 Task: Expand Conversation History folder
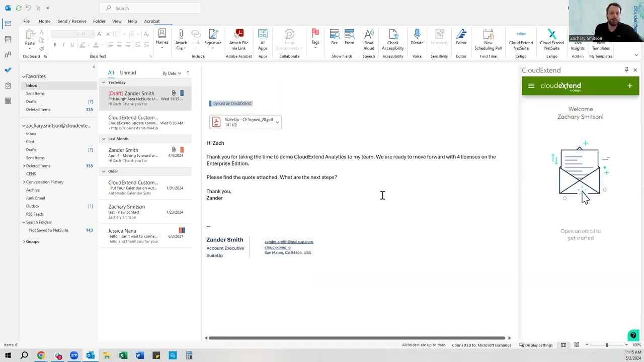coord(24,182)
